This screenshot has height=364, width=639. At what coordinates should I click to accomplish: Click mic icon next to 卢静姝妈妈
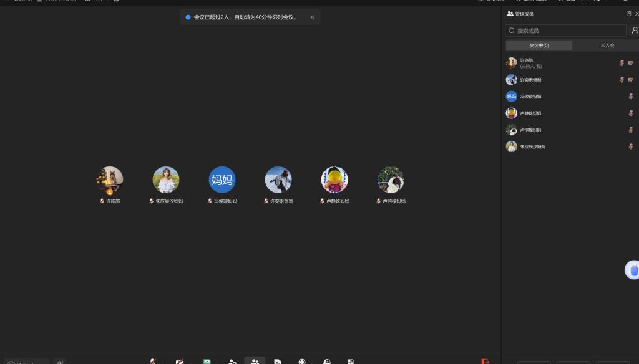[631, 113]
